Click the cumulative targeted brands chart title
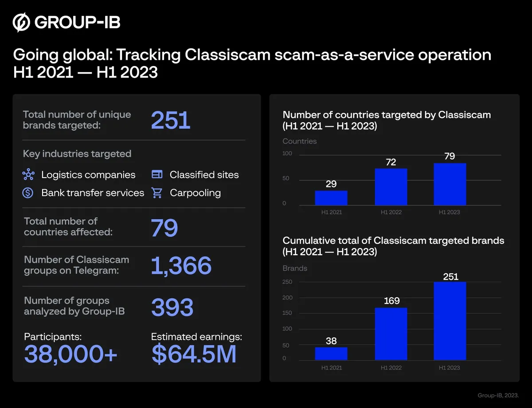This screenshot has width=532, height=408. tap(393, 246)
